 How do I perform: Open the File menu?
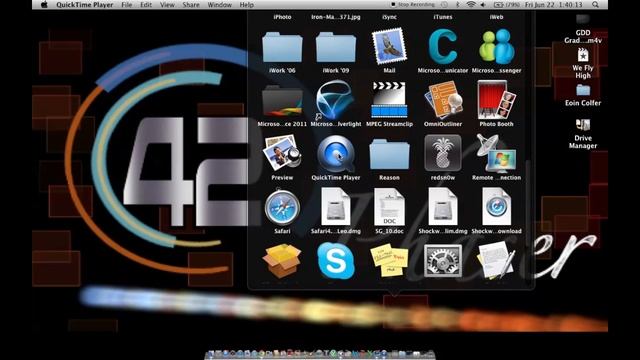(127, 5)
